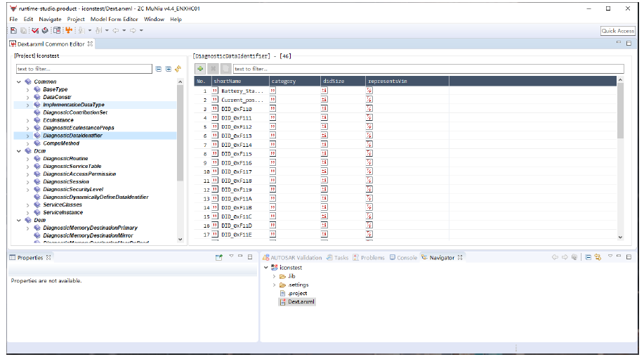644x357 pixels.
Task: Open the Window menu
Action: 154,19
